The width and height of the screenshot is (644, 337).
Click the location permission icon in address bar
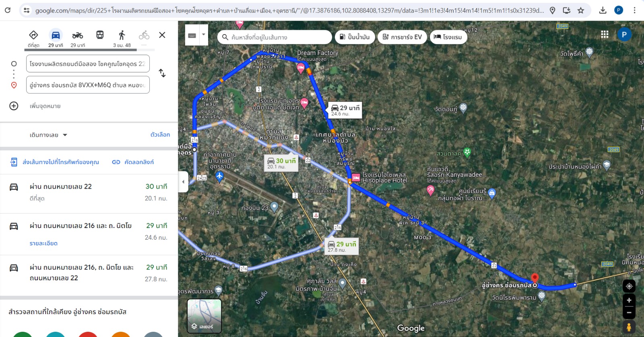553,10
